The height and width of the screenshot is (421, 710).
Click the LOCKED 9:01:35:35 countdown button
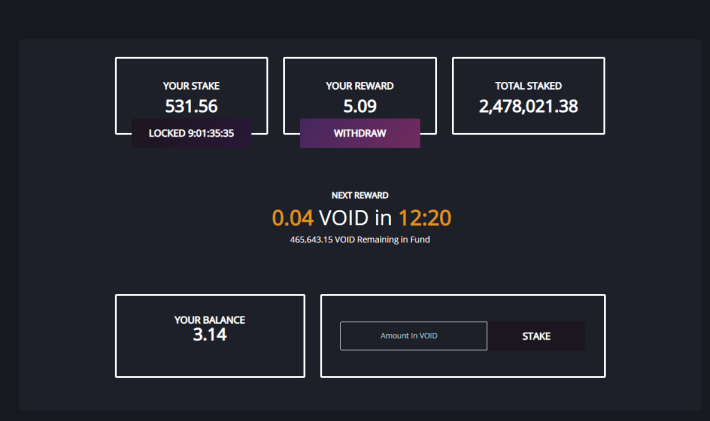click(191, 133)
